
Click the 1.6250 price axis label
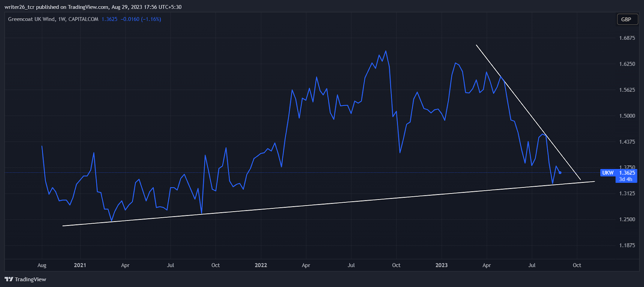pyautogui.click(x=627, y=64)
